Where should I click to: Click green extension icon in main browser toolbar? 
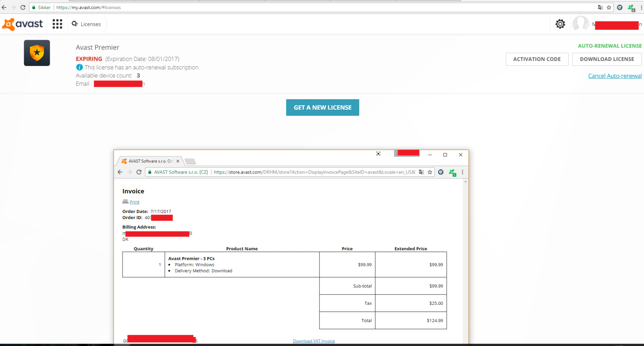tap(631, 8)
